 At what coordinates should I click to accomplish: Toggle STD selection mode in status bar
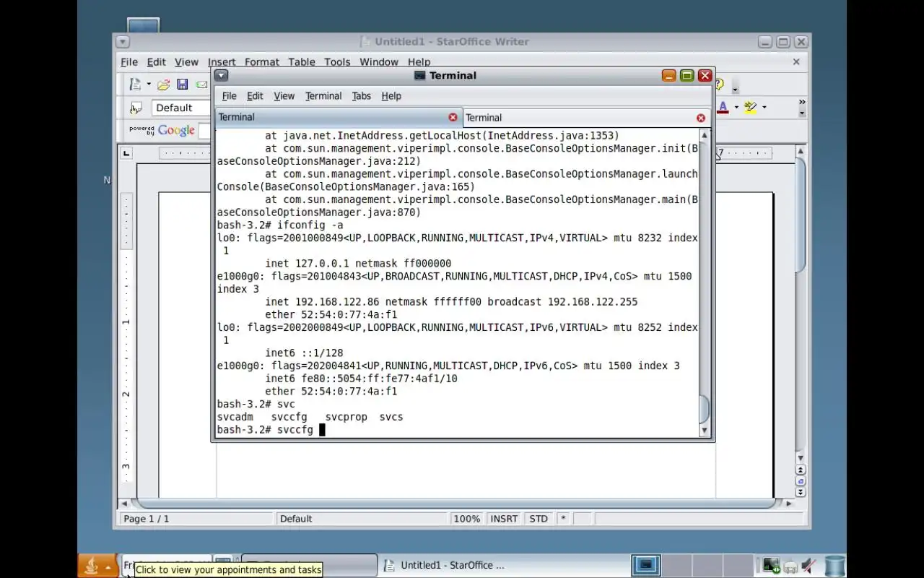coord(539,519)
